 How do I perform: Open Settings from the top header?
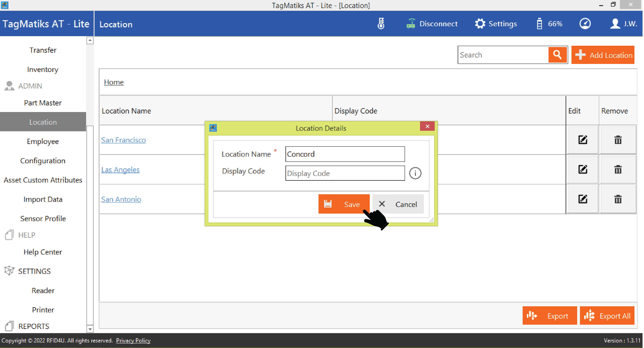click(x=496, y=24)
